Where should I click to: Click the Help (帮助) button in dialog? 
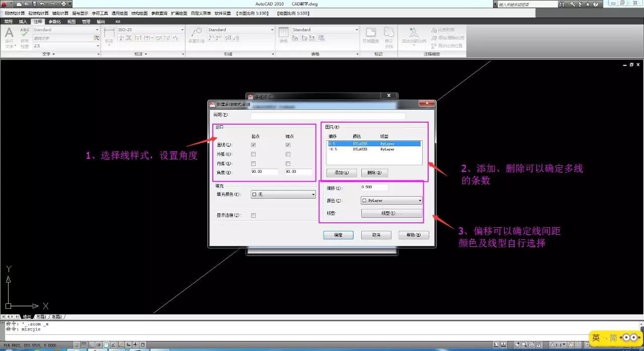pos(414,235)
